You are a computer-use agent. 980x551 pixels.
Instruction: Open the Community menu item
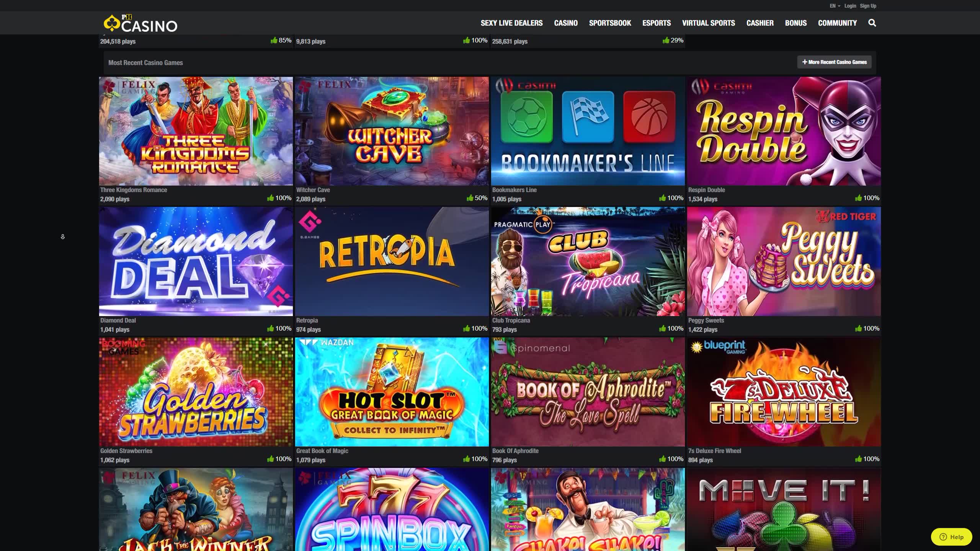[837, 23]
